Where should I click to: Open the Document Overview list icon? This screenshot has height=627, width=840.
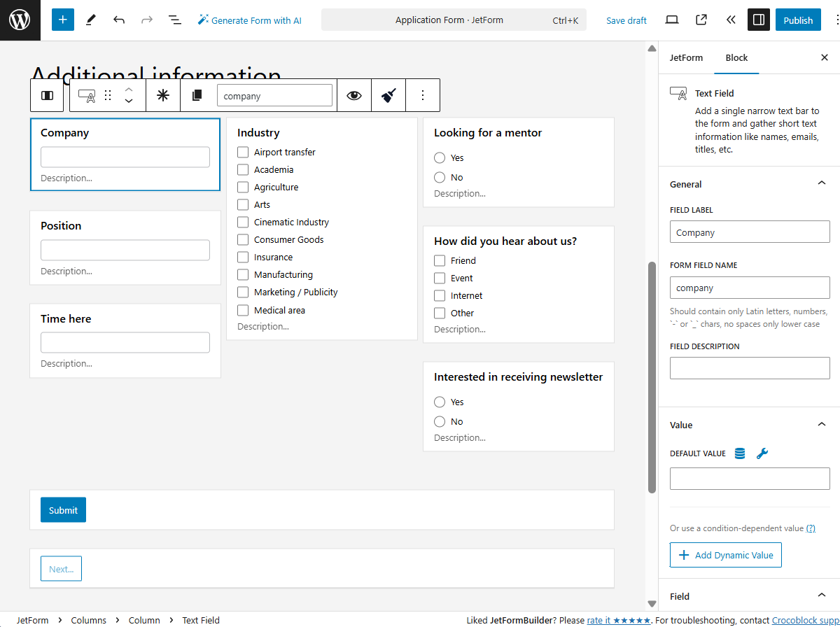coord(174,20)
